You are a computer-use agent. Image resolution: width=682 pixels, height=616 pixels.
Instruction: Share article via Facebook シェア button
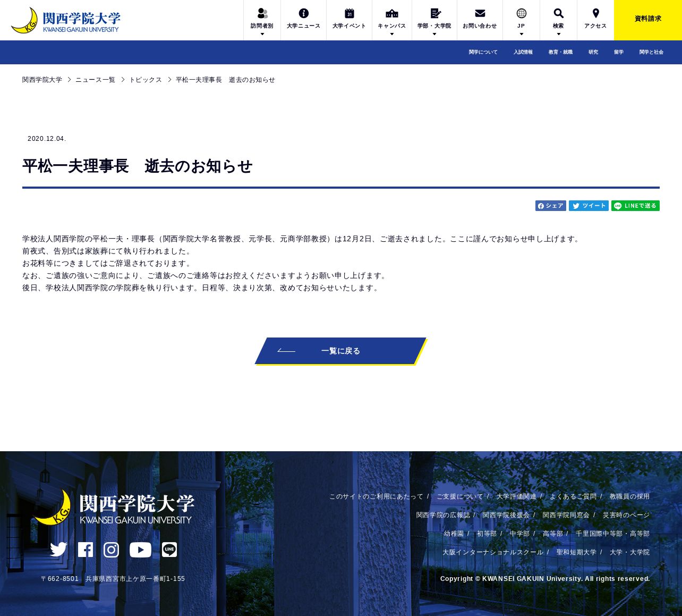tap(551, 206)
